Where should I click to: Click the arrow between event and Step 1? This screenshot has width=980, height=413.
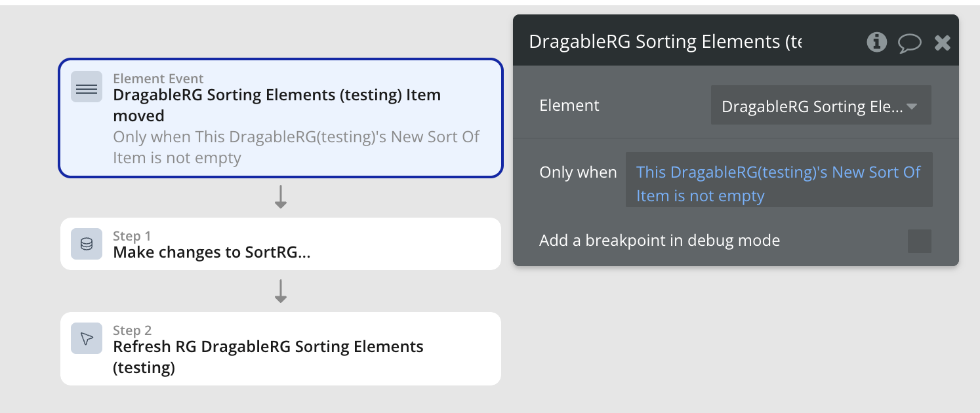pyautogui.click(x=281, y=197)
